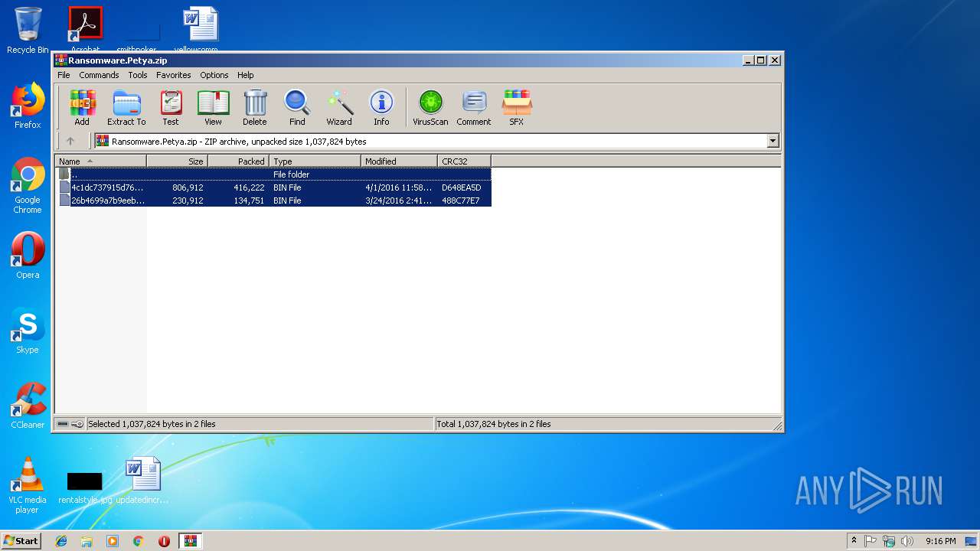Open the Skype desktop shortcut

pyautogui.click(x=28, y=331)
